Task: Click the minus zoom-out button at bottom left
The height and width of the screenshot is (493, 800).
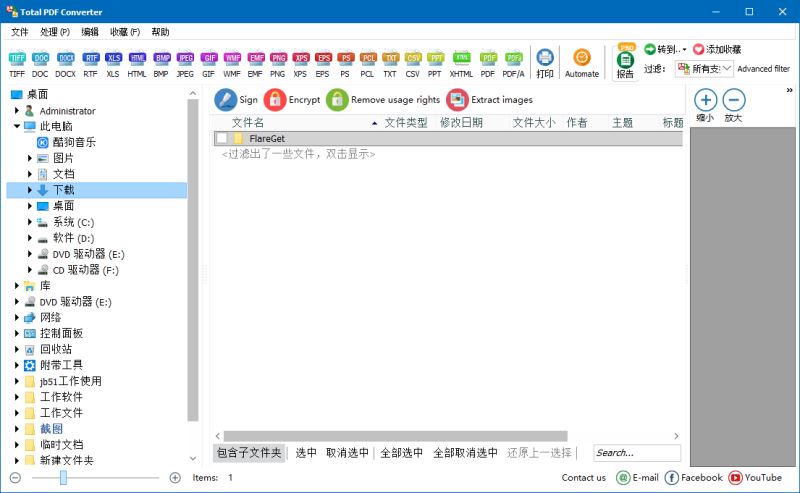Action: click(x=15, y=478)
